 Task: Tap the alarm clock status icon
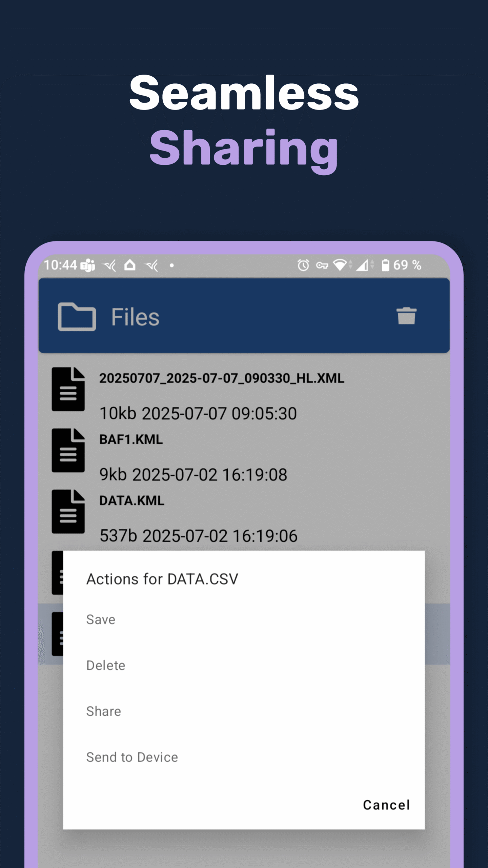303,265
